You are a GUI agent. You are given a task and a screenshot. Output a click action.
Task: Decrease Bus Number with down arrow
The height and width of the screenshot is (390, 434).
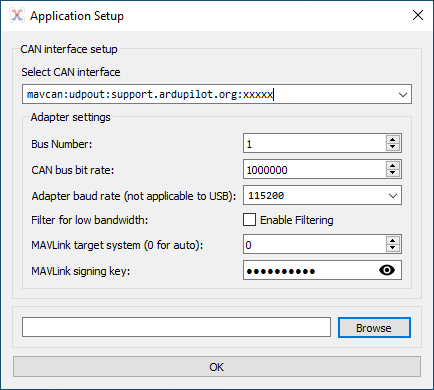click(393, 147)
